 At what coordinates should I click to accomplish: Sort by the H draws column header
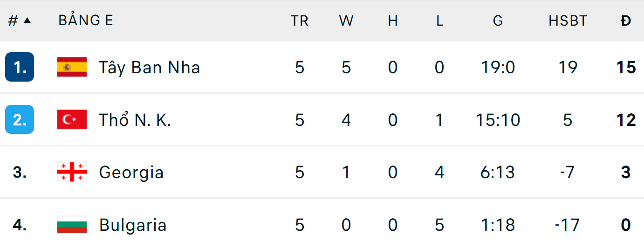[393, 21]
